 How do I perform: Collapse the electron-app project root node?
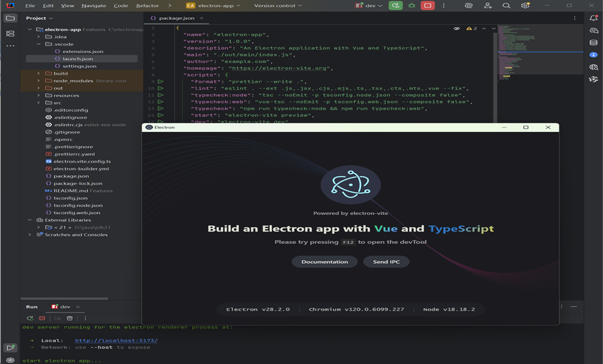tap(30, 30)
